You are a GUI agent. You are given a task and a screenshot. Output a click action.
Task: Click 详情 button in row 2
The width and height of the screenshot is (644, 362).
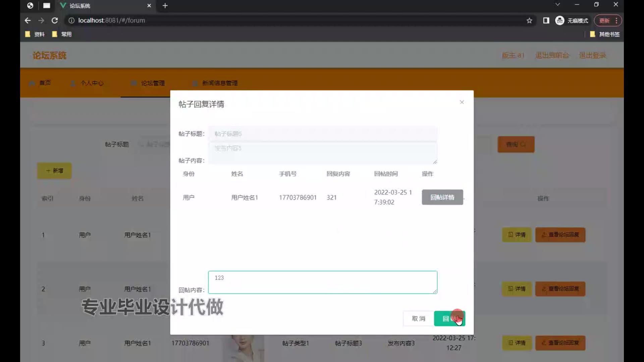(x=517, y=289)
